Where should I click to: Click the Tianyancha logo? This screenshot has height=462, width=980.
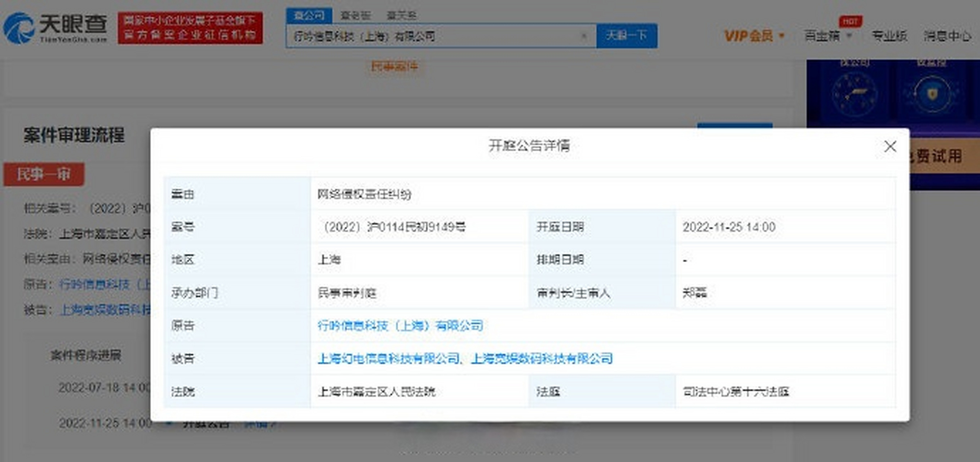tap(56, 28)
